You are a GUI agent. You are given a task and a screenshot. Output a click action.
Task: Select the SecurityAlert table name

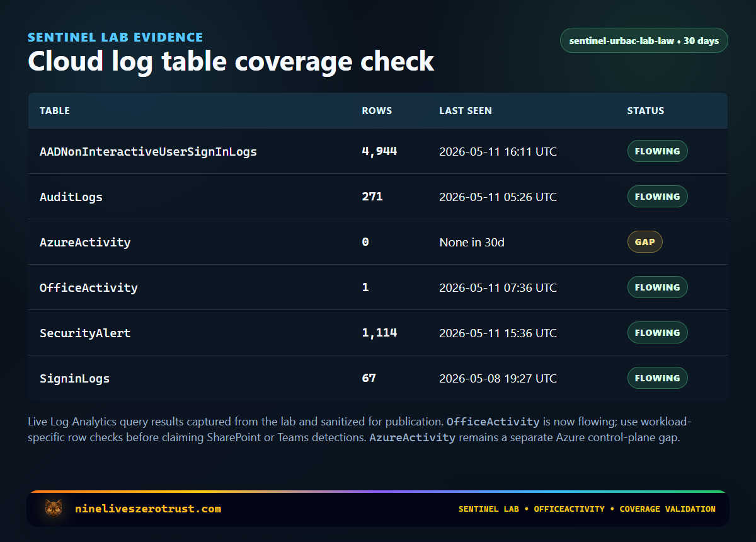(x=85, y=333)
